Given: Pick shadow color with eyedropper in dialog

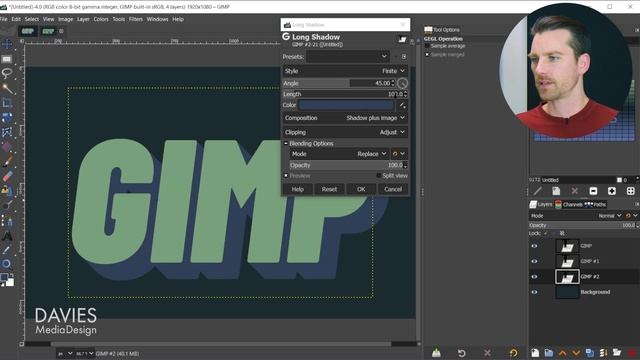Looking at the screenshot, I should (402, 105).
